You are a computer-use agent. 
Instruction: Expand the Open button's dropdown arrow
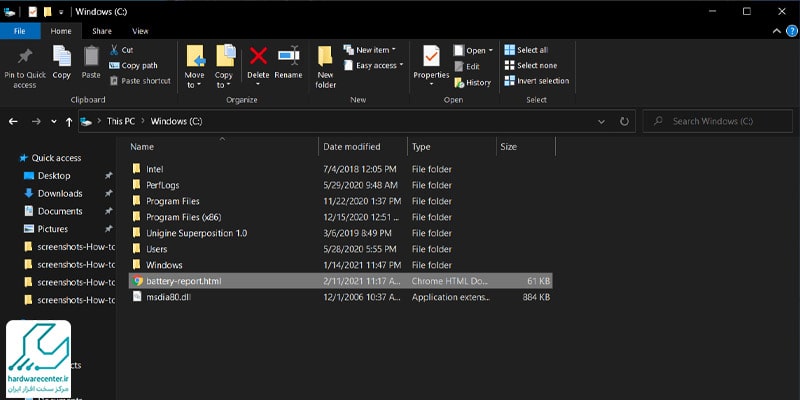click(x=491, y=51)
